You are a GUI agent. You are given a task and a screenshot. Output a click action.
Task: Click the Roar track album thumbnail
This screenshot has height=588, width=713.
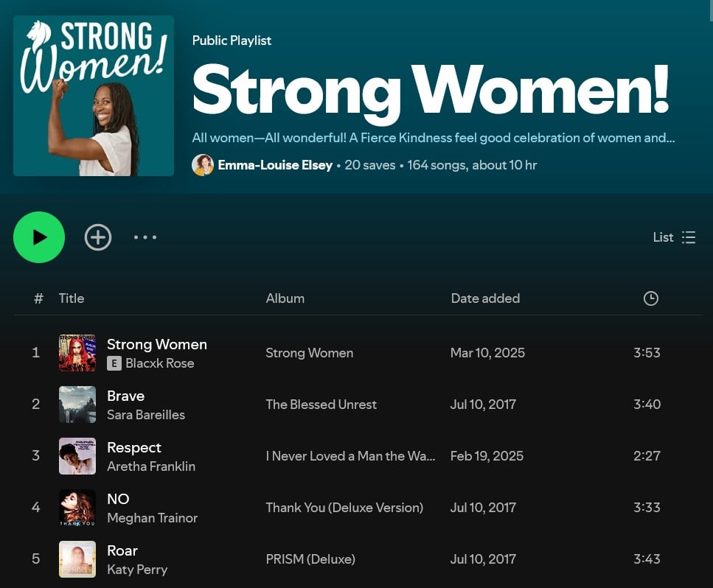click(77, 559)
